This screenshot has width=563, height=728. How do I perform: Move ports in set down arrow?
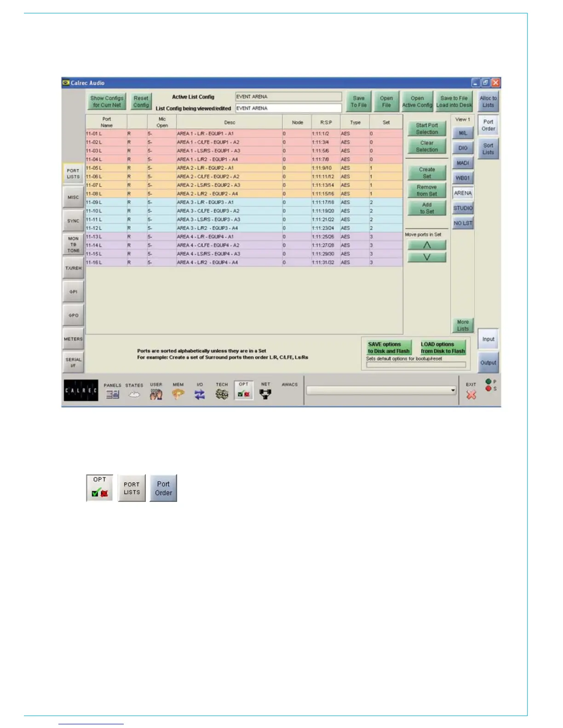(427, 257)
